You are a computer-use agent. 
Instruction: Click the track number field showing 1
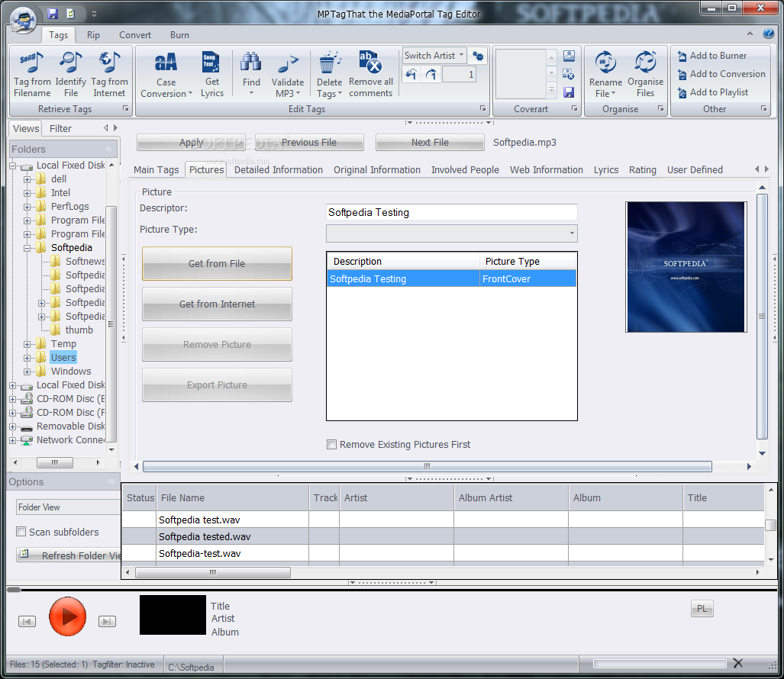[459, 75]
